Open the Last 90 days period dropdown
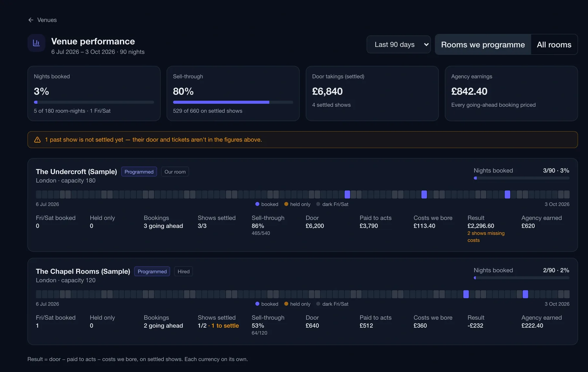 pyautogui.click(x=399, y=44)
